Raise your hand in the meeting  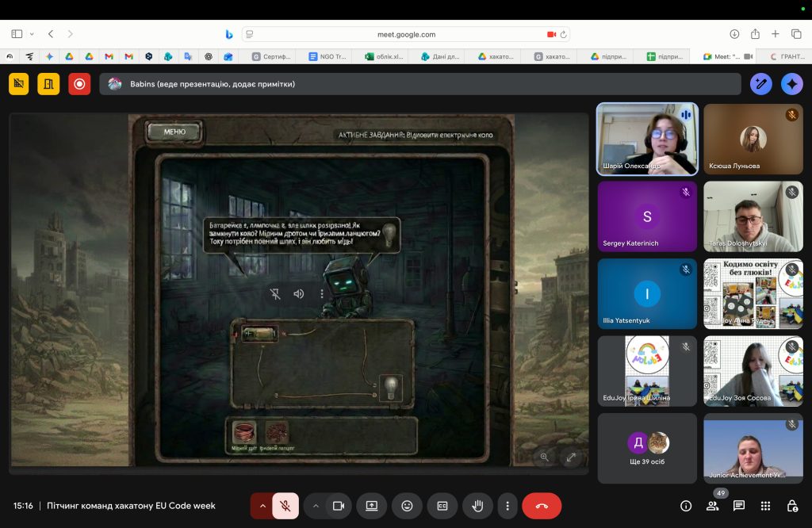click(478, 506)
